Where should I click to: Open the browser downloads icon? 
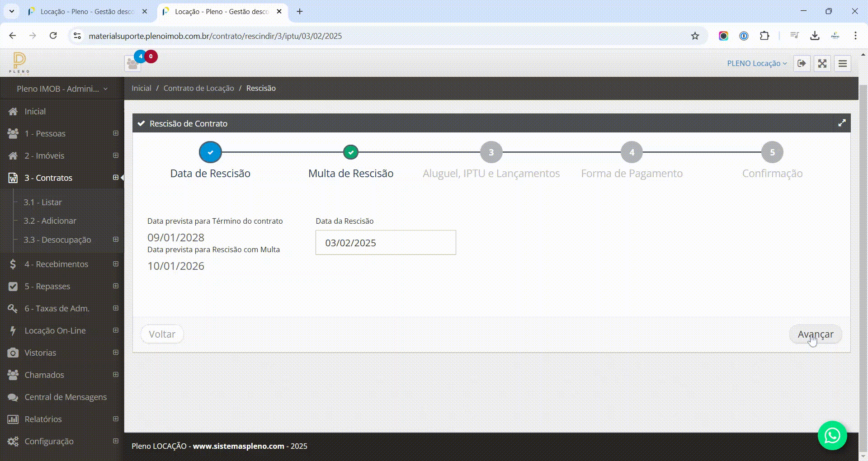(x=815, y=36)
